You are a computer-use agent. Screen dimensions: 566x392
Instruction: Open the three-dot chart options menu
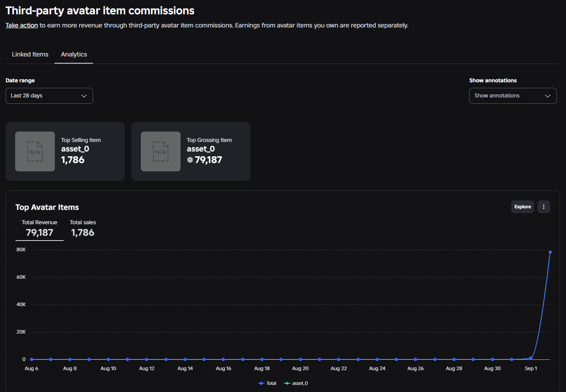pos(543,207)
